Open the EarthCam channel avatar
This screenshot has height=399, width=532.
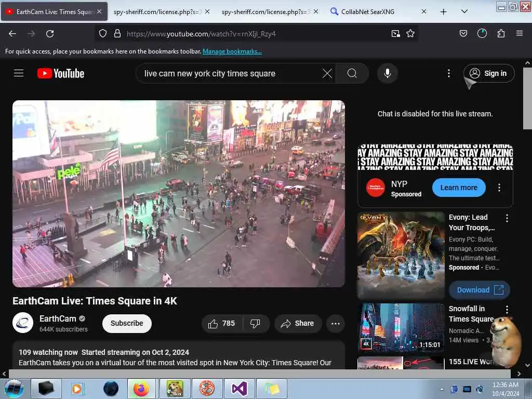tap(23, 323)
